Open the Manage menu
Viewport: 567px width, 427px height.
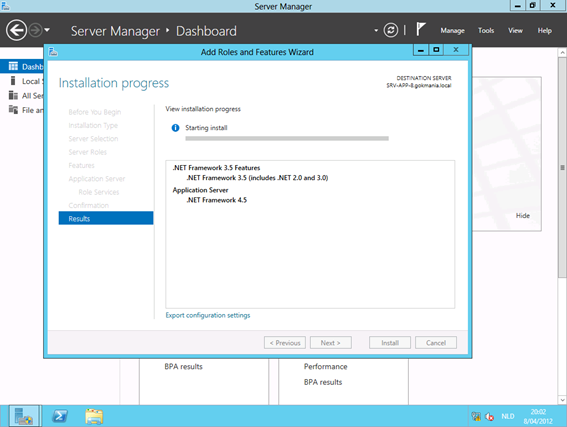click(x=452, y=31)
